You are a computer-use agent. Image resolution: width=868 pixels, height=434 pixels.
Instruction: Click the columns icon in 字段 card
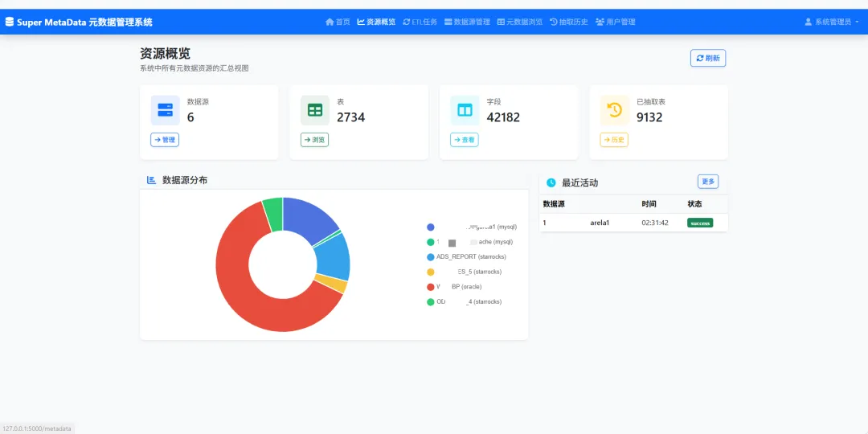pos(465,110)
